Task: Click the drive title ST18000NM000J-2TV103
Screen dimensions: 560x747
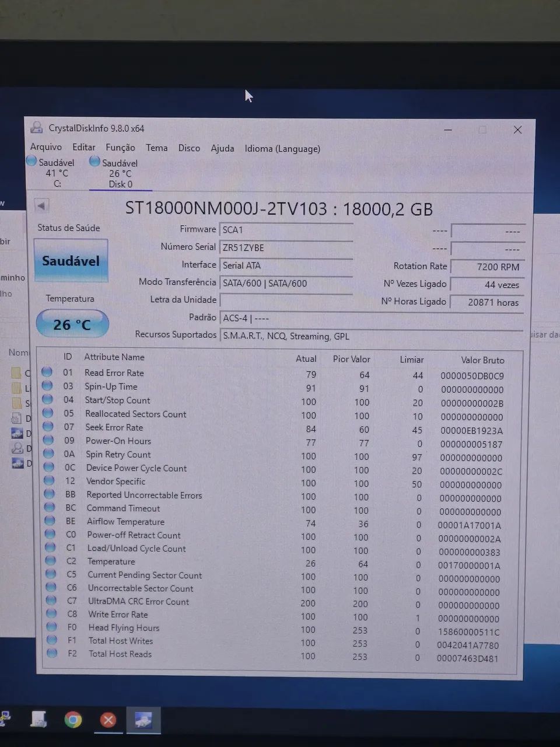Action: 226,208
